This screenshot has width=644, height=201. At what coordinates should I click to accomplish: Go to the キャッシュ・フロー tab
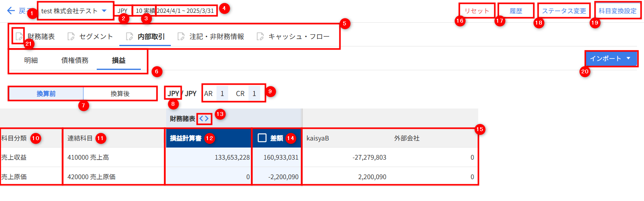(x=298, y=36)
